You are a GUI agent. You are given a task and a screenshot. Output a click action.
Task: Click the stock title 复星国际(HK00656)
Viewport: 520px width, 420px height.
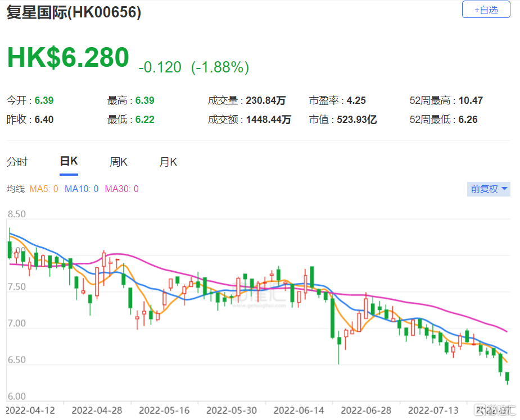74,12
